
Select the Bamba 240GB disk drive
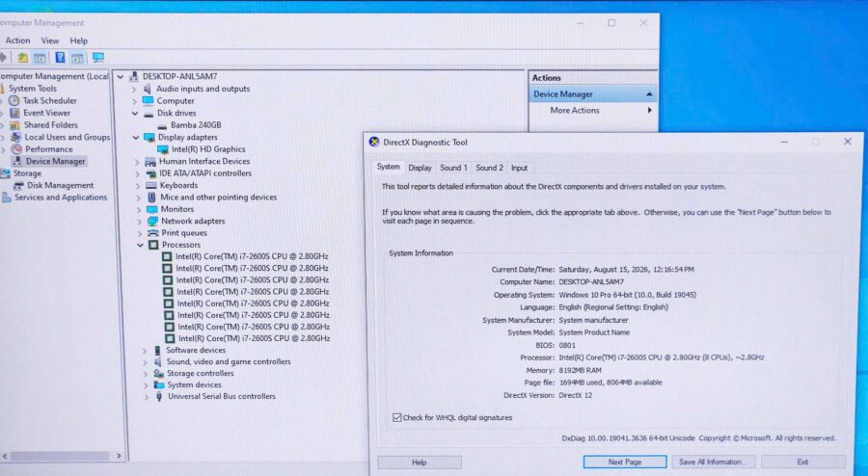click(196, 125)
